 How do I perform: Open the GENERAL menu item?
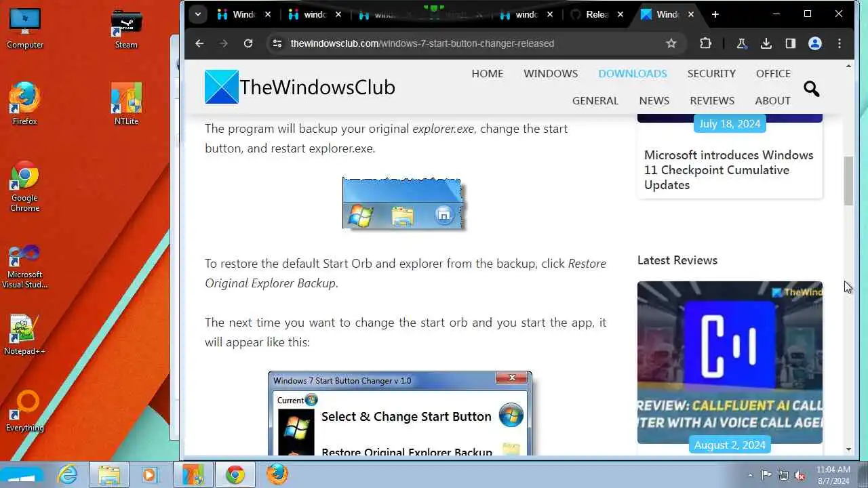point(595,100)
